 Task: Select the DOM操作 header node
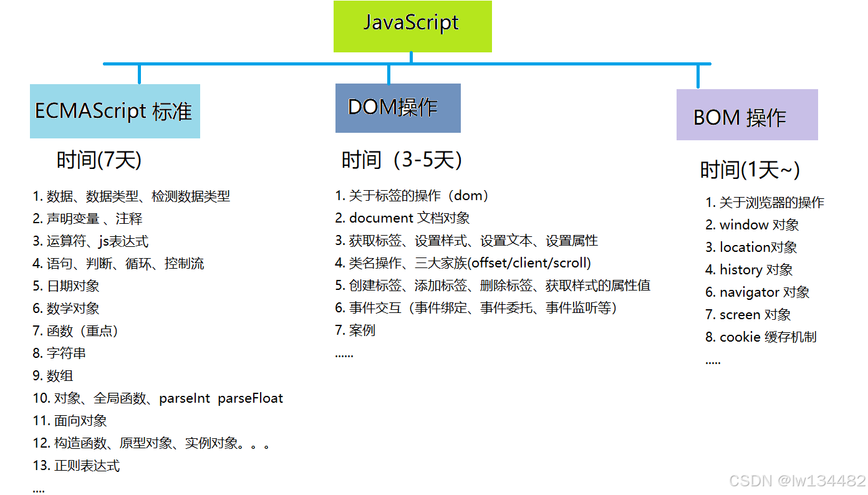tap(397, 108)
